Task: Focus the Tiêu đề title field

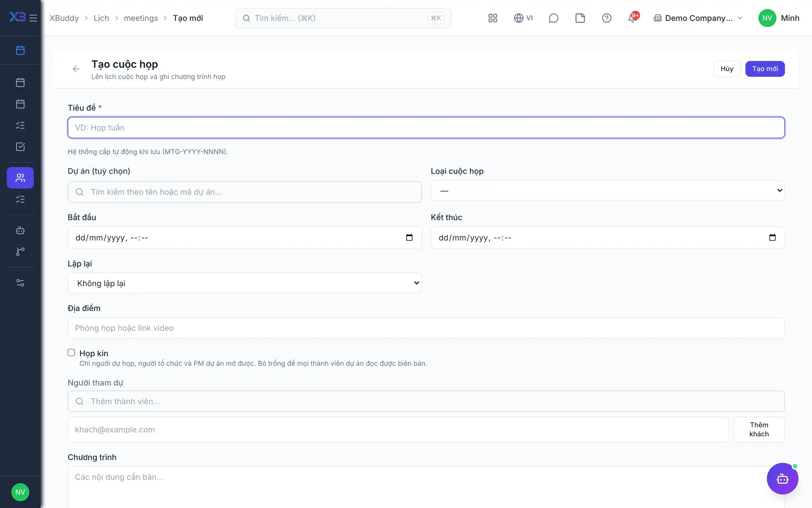Action: tap(426, 128)
